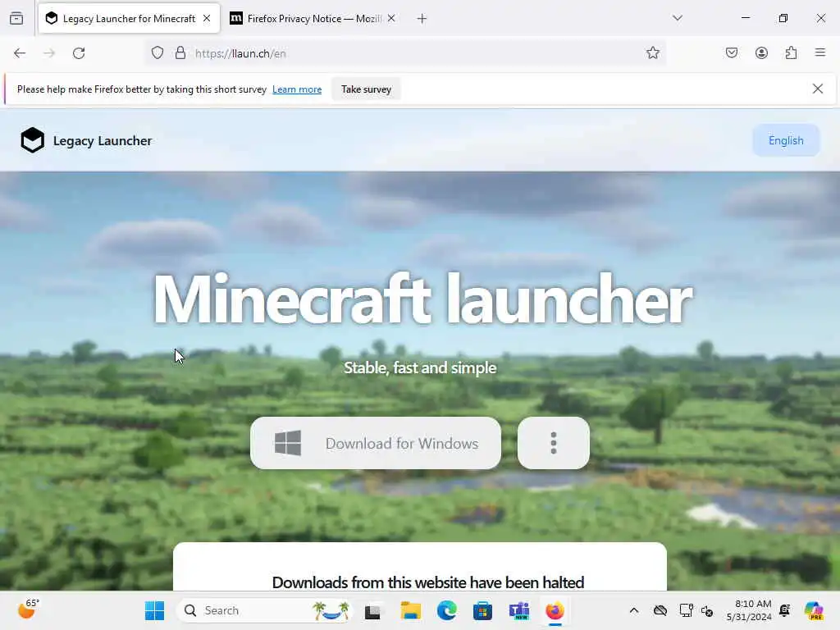Open Firefox View recent browsing icon
The width and height of the screenshot is (840, 630).
point(16,18)
